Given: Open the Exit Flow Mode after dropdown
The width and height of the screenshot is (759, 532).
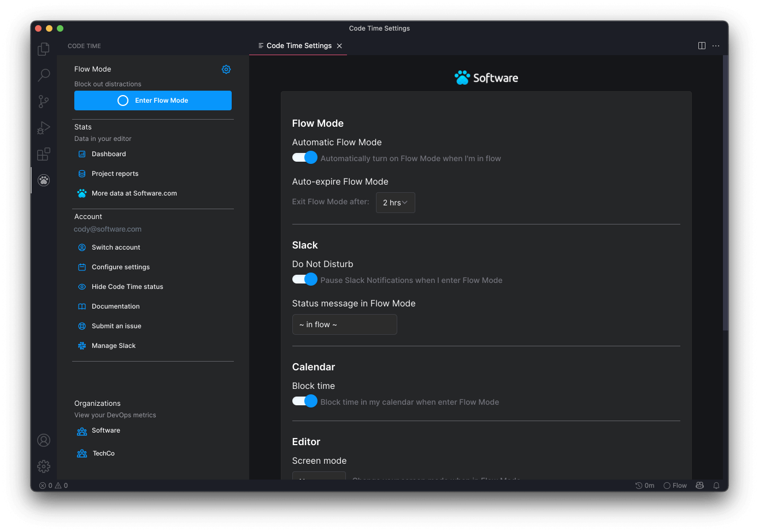Looking at the screenshot, I should point(395,203).
